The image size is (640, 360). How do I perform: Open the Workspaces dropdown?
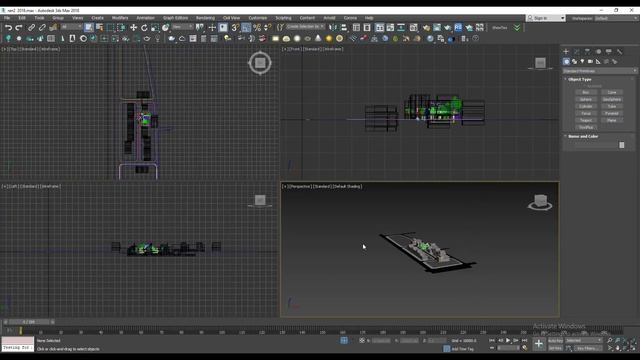[x=616, y=18]
